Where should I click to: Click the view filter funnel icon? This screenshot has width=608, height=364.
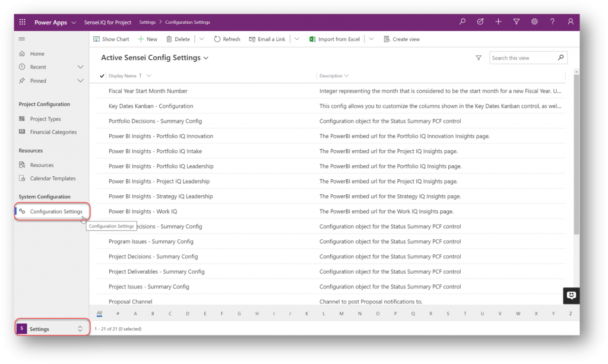coord(479,58)
